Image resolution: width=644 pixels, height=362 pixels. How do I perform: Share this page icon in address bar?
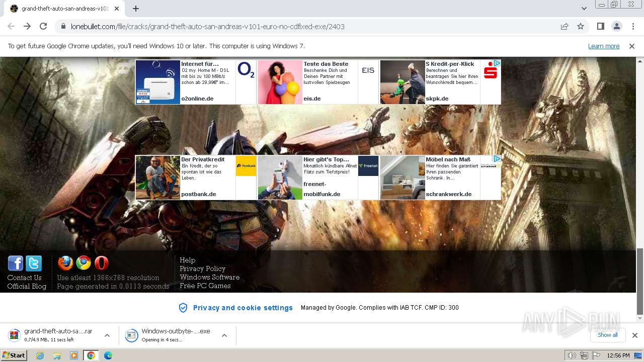[x=565, y=26]
